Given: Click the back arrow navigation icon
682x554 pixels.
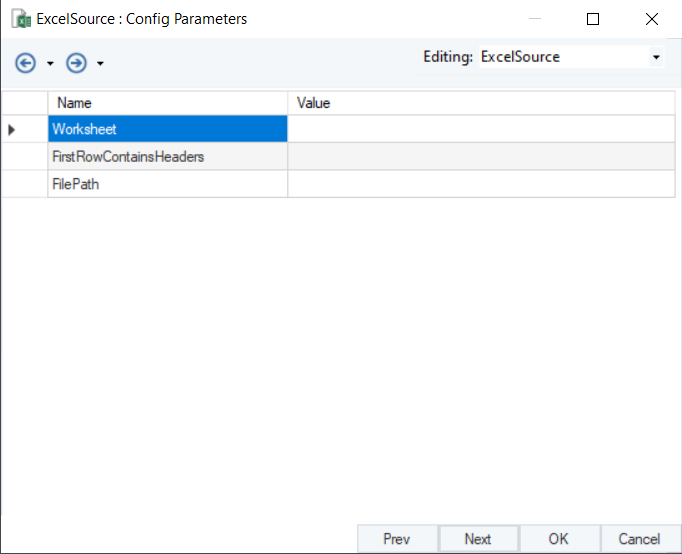Looking at the screenshot, I should pyautogui.click(x=26, y=63).
